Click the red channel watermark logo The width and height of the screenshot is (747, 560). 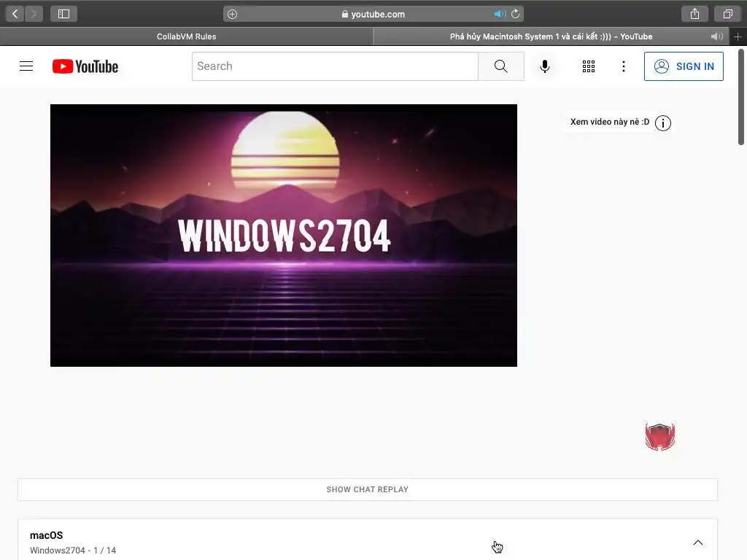659,436
